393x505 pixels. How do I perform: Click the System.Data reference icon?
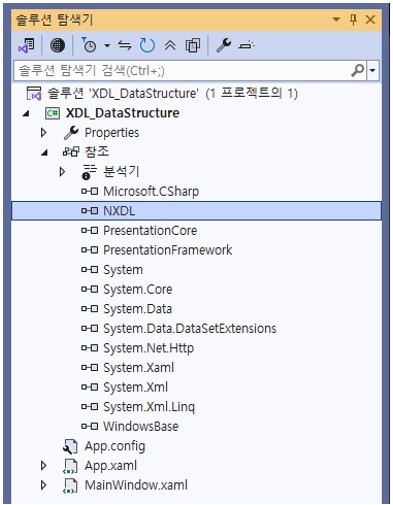pyautogui.click(x=90, y=309)
